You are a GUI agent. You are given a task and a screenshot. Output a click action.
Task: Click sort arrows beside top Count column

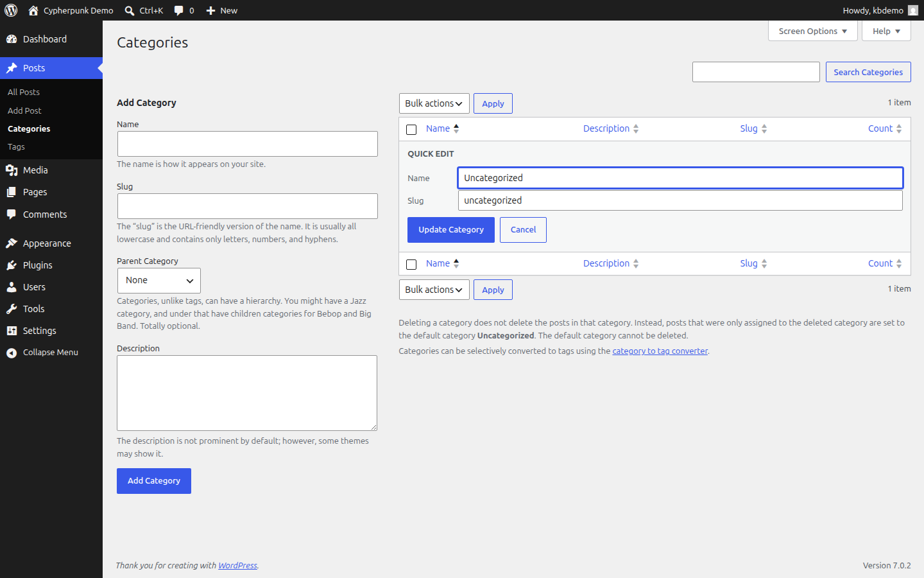(899, 128)
